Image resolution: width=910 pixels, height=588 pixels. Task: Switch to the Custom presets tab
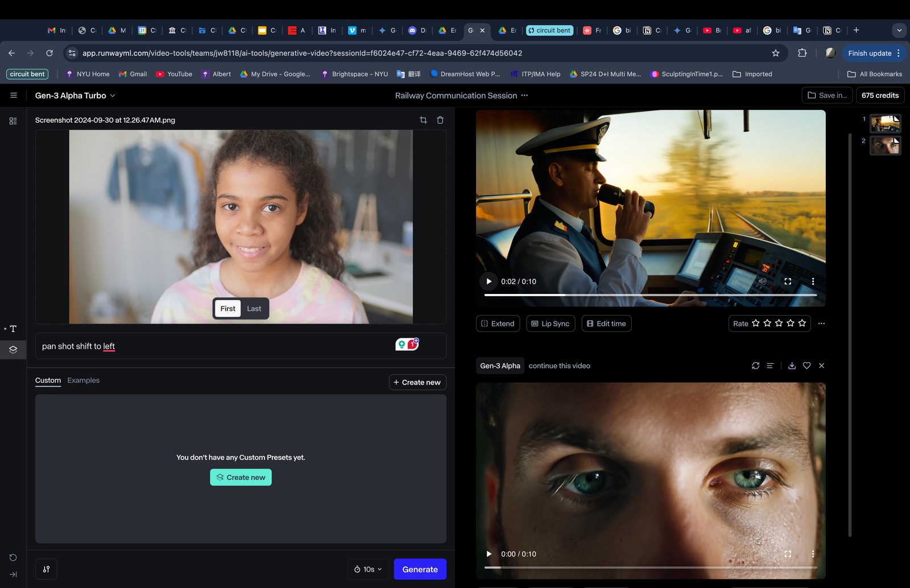point(48,380)
